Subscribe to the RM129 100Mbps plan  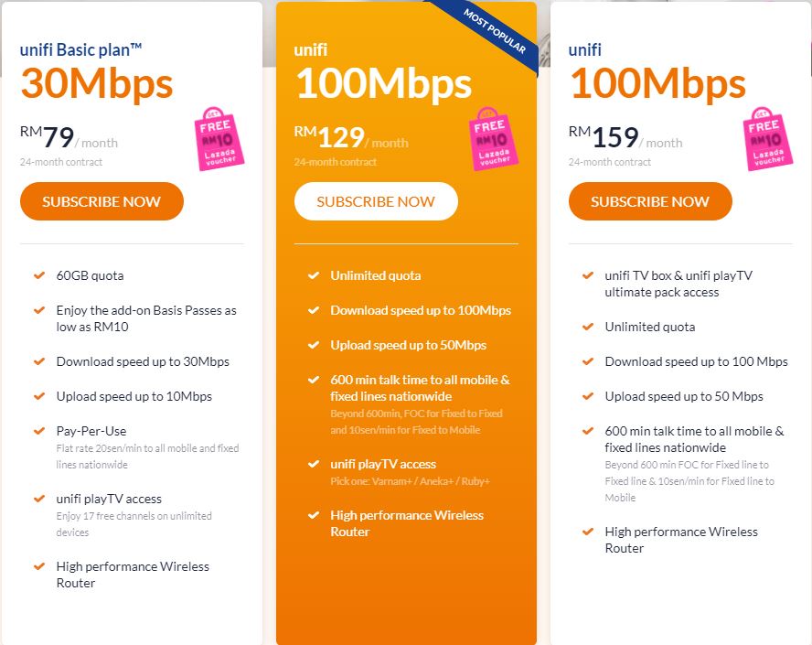[376, 201]
